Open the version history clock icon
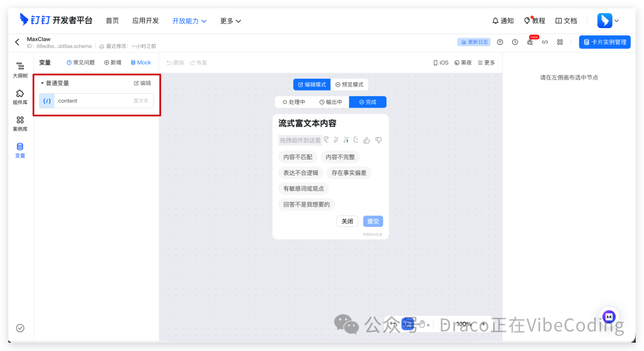This screenshot has height=351, width=644. point(515,42)
